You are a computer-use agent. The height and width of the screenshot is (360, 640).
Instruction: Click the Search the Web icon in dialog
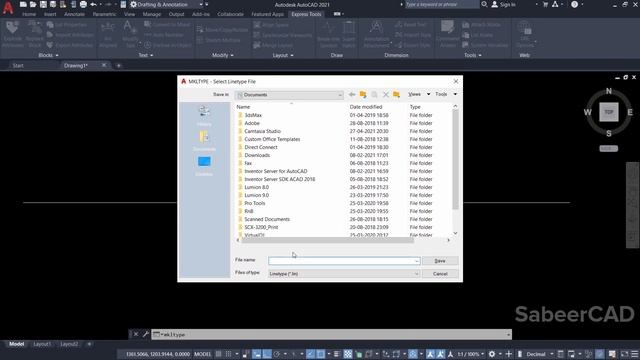374,95
